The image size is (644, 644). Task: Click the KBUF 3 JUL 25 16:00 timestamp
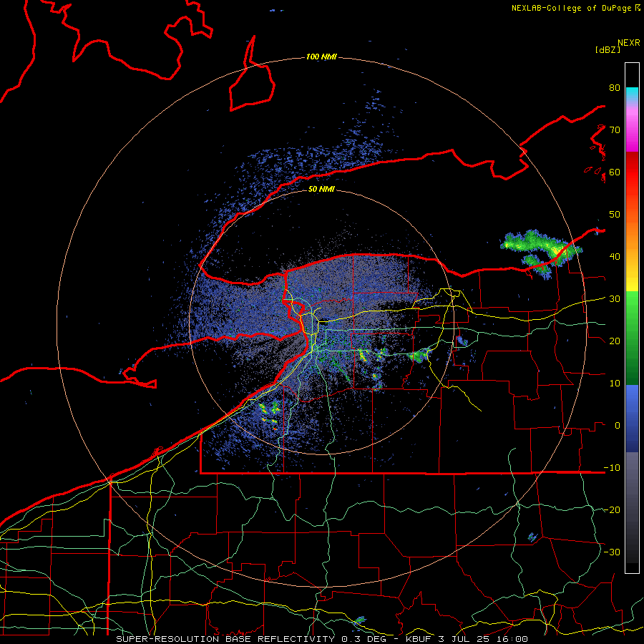tap(467, 639)
